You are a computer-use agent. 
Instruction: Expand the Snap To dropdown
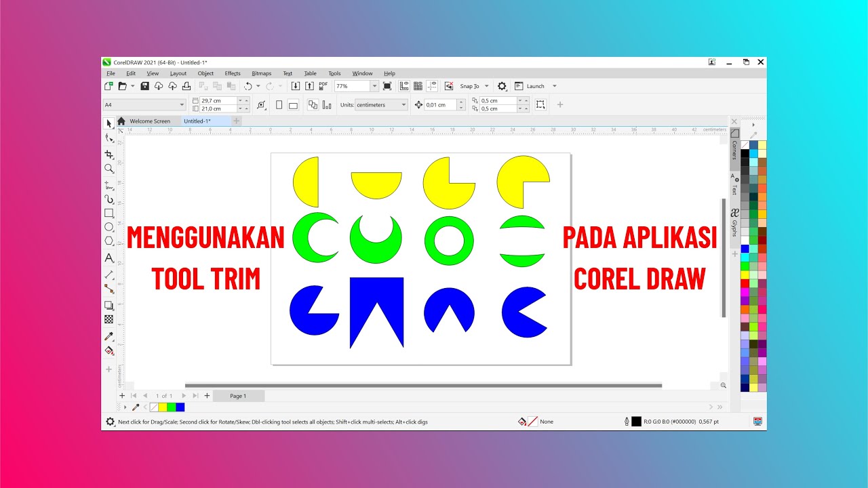tap(486, 86)
